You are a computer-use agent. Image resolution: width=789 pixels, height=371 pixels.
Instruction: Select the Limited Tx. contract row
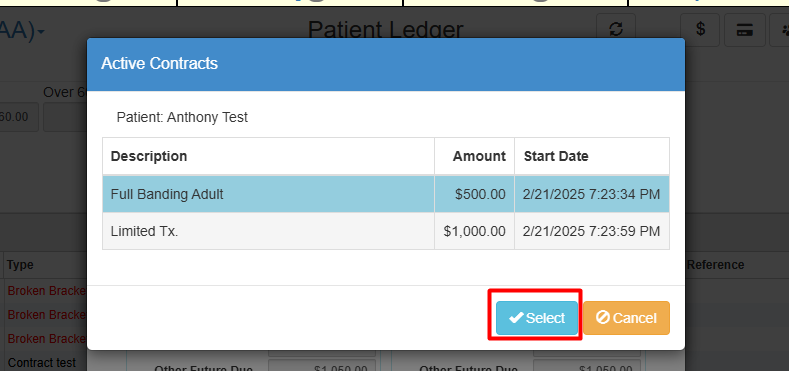386,231
